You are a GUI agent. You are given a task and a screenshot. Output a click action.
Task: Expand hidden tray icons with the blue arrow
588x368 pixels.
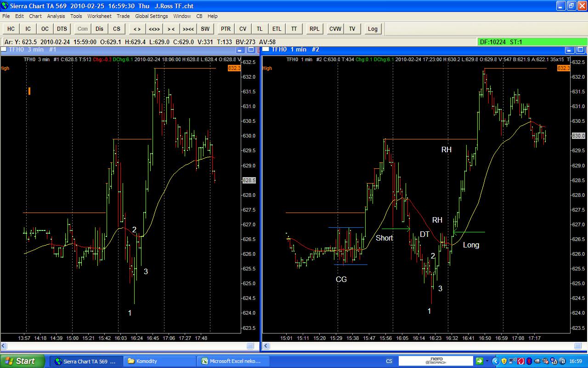pyautogui.click(x=496, y=361)
